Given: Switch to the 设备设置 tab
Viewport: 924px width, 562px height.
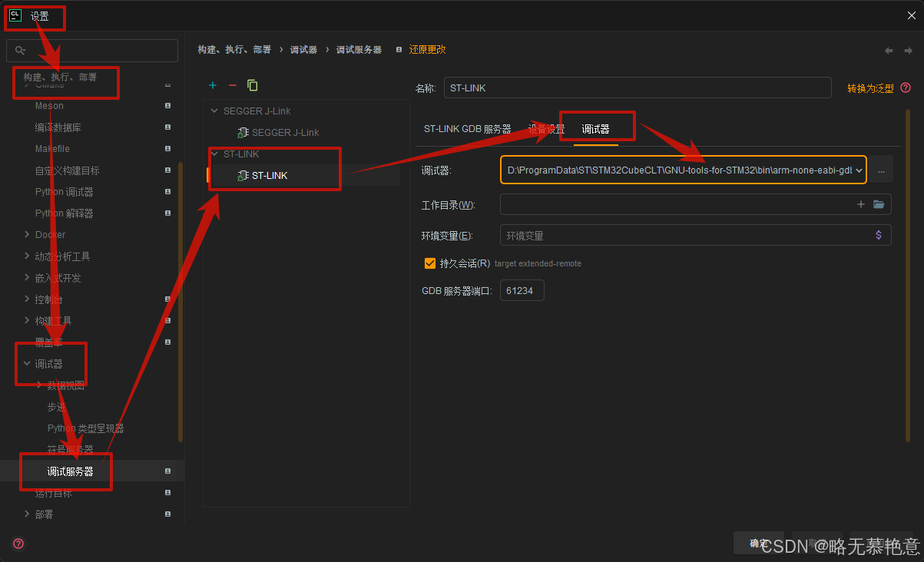Looking at the screenshot, I should pyautogui.click(x=546, y=129).
